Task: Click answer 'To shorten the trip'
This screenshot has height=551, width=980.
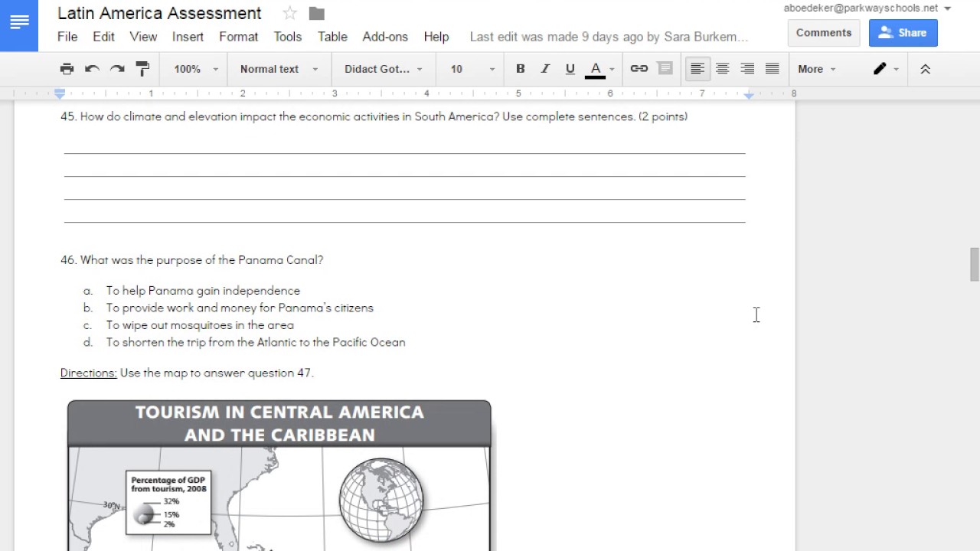Action: pos(256,342)
